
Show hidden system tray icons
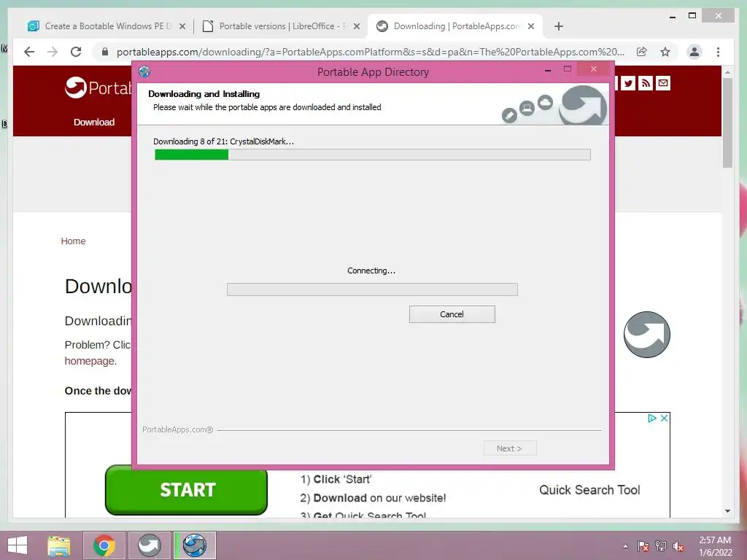pyautogui.click(x=625, y=546)
